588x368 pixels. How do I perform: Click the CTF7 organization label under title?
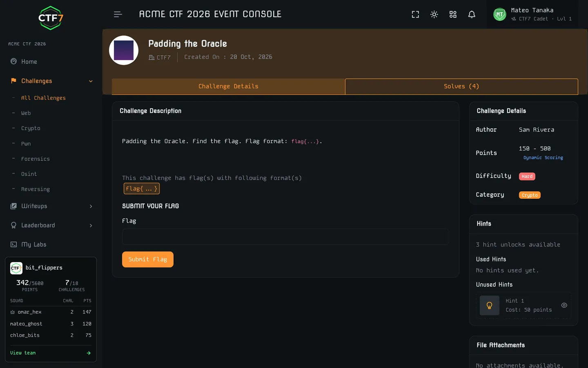point(160,57)
